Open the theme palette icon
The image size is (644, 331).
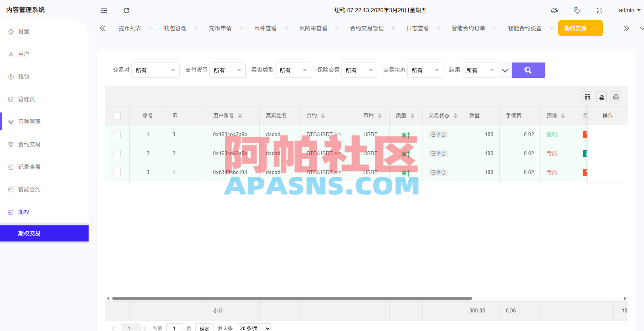coord(555,10)
